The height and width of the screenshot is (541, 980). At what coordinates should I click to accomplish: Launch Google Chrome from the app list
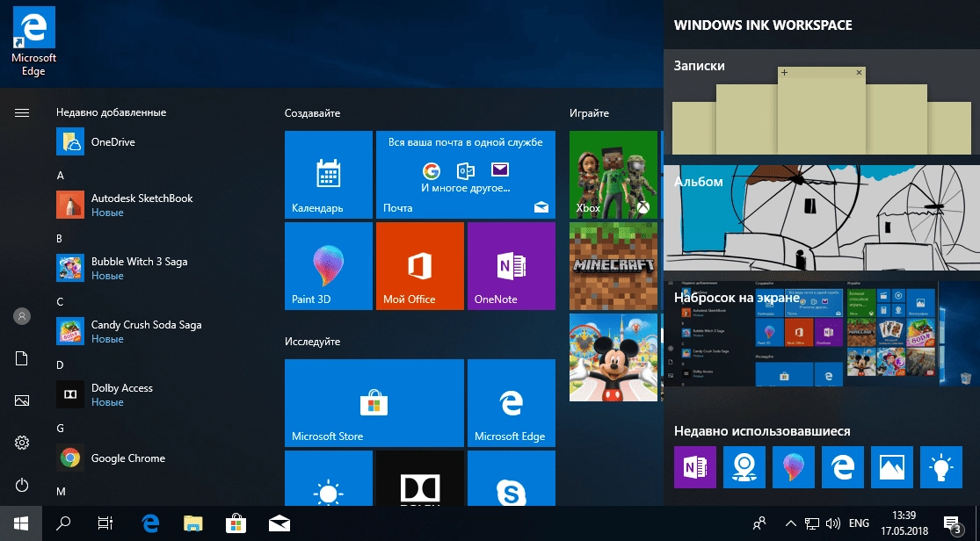pyautogui.click(x=156, y=458)
